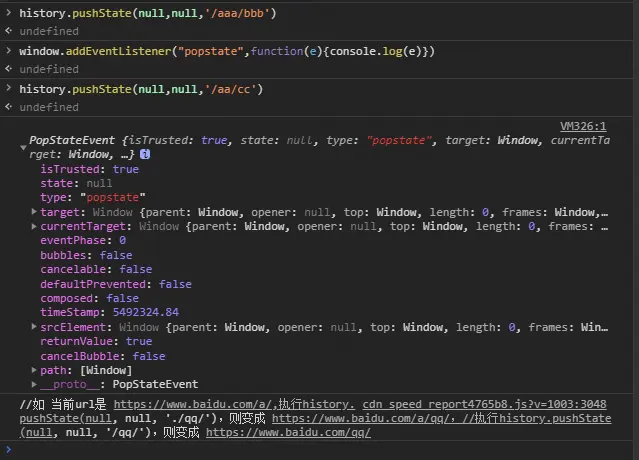
Task: Select the history.pushState '/aaa/bbb' command
Action: (x=148, y=13)
